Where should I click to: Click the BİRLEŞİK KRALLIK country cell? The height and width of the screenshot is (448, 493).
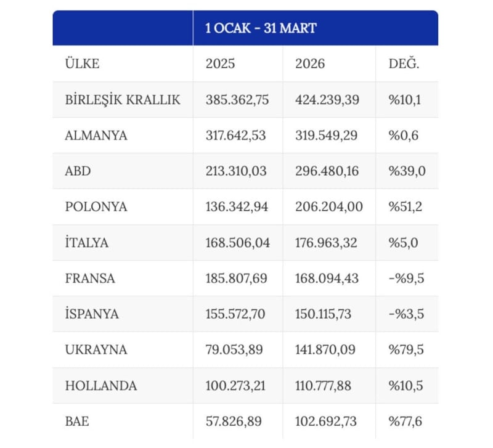(123, 100)
